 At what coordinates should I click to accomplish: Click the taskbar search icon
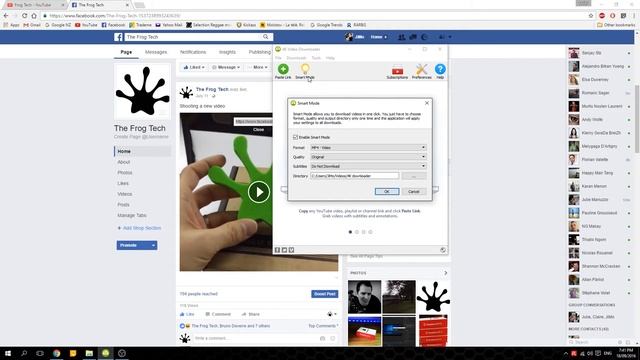[24, 353]
